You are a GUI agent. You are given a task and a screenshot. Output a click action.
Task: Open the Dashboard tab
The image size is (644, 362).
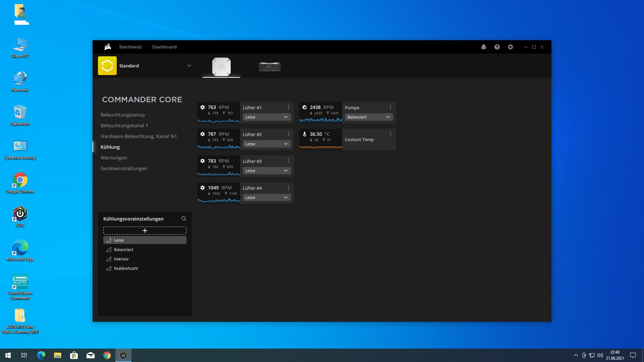pos(164,47)
